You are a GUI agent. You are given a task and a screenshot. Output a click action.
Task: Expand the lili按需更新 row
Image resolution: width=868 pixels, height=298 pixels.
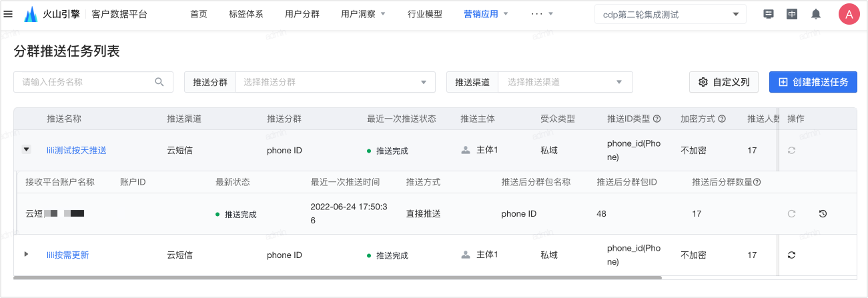26,254
